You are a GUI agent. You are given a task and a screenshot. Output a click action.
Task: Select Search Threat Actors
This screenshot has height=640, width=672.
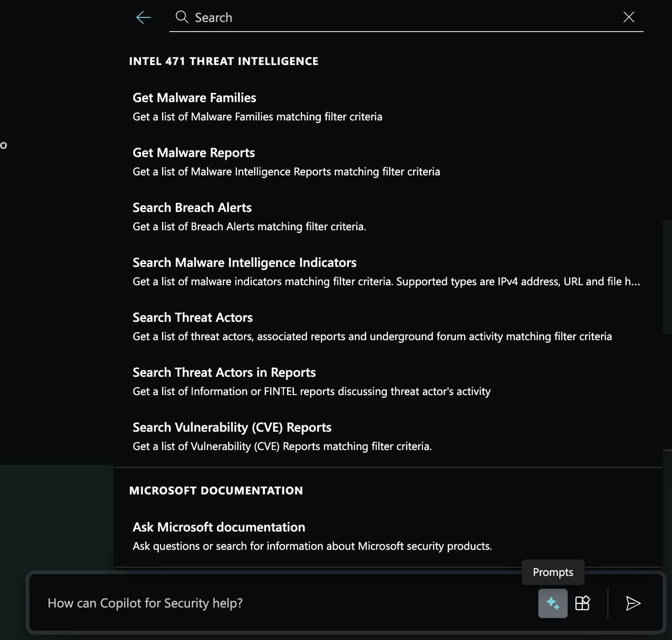[193, 317]
